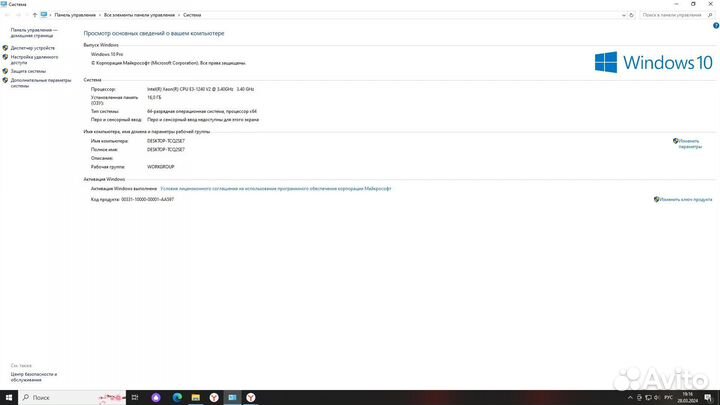Image resolution: width=720 pixels, height=405 pixels.
Task: Open Диспетчер устройств link
Action: 33,48
